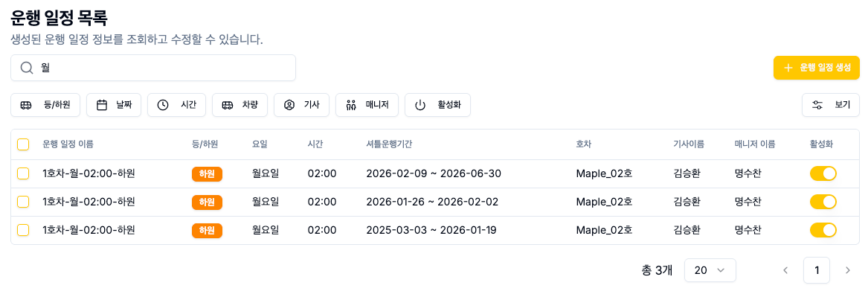Check the 2026-02-09 ~ 2026-06-30 schedule row

tap(23, 173)
